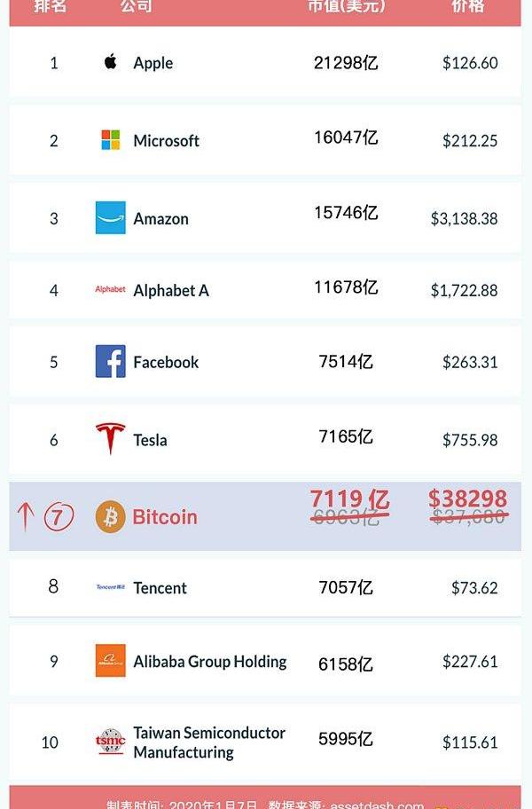The width and height of the screenshot is (532, 809).
Task: Click the Alphabet logo icon
Action: (111, 289)
